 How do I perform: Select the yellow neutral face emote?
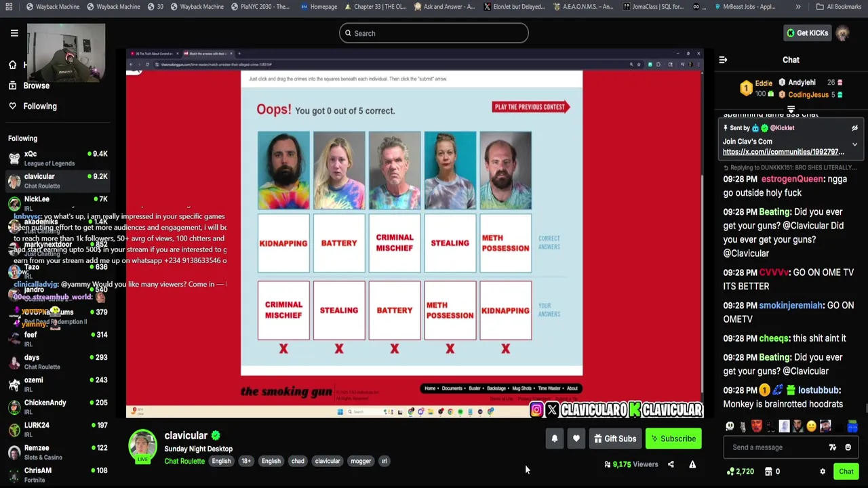[x=811, y=426]
